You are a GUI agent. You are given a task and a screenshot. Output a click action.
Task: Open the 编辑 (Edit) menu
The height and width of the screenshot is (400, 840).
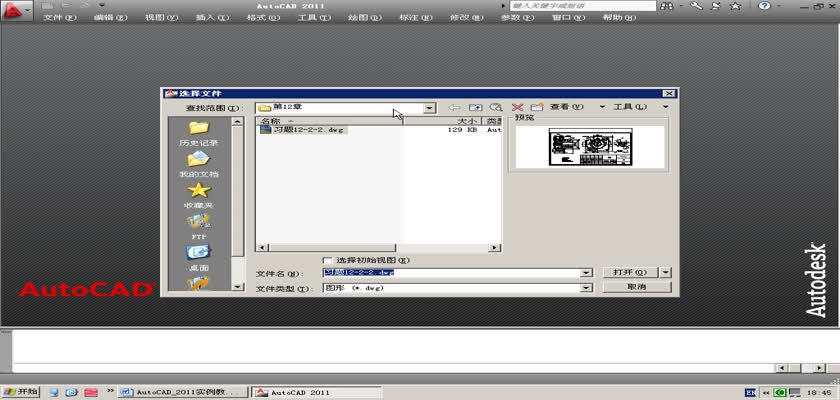coord(111,17)
